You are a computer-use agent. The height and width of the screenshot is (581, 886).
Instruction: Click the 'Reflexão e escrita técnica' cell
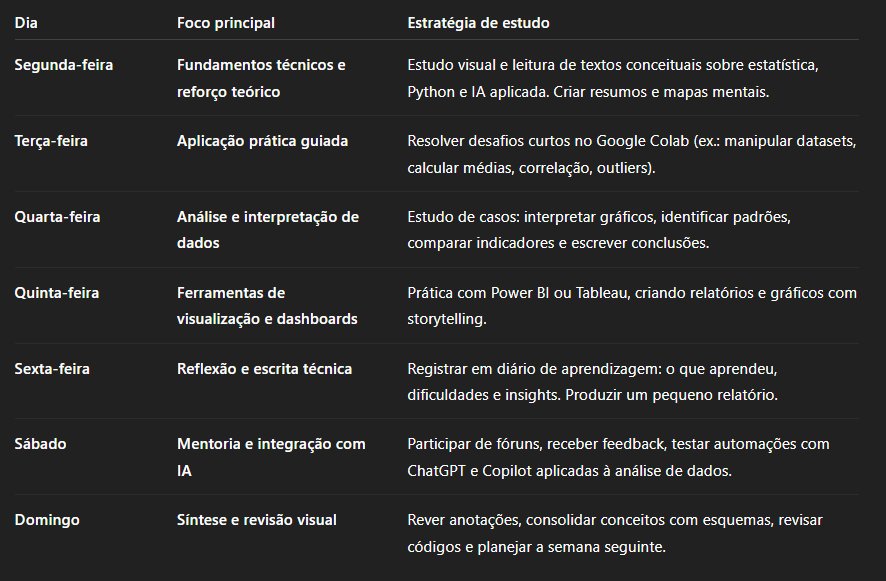pos(264,369)
